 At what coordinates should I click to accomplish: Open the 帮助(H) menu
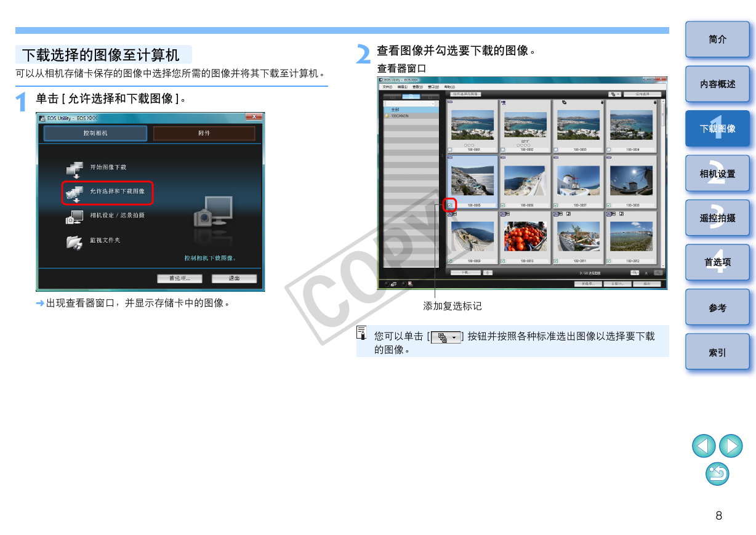point(449,87)
